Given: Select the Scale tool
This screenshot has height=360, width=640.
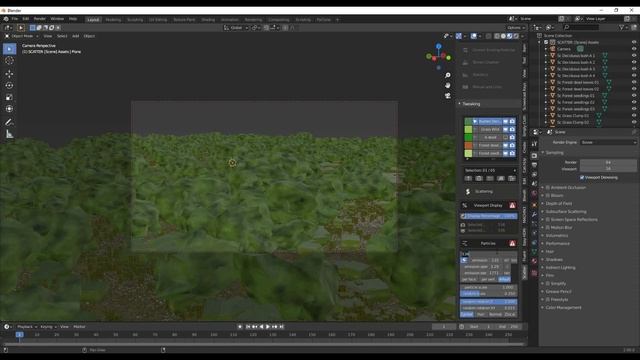Looking at the screenshot, I should [9, 97].
